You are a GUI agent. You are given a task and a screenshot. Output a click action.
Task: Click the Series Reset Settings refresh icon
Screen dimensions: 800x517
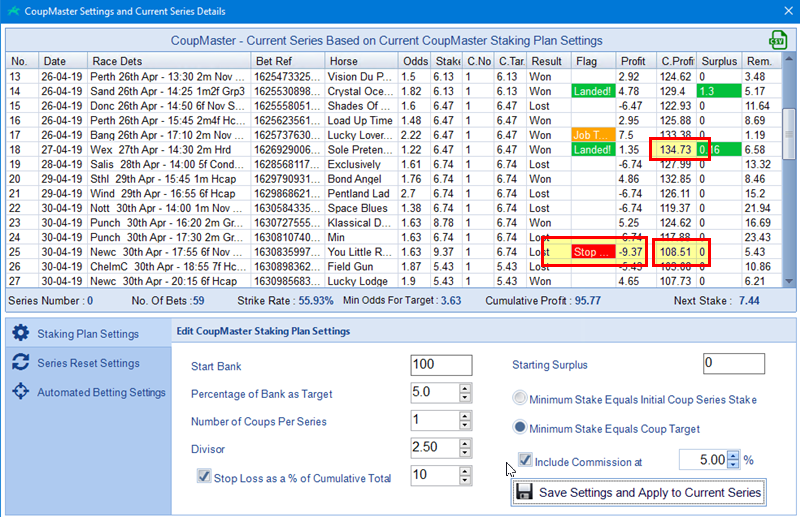[x=21, y=362]
